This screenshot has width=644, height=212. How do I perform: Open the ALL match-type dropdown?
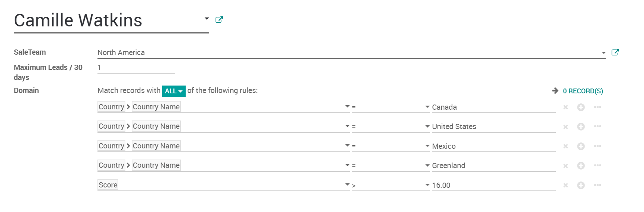[x=173, y=91]
